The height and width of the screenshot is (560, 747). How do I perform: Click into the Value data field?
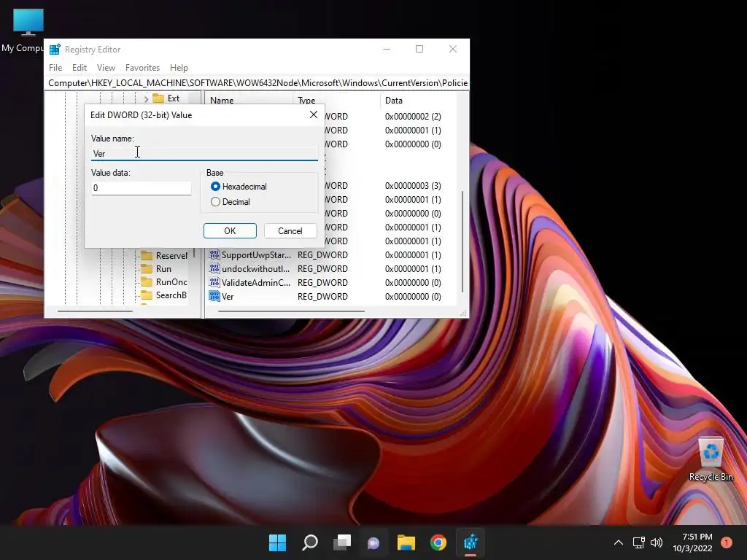pyautogui.click(x=141, y=188)
